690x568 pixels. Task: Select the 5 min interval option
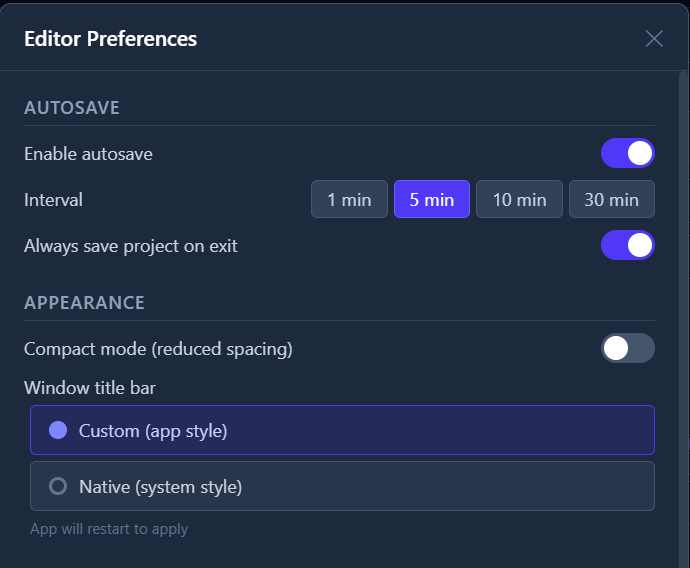pos(432,199)
